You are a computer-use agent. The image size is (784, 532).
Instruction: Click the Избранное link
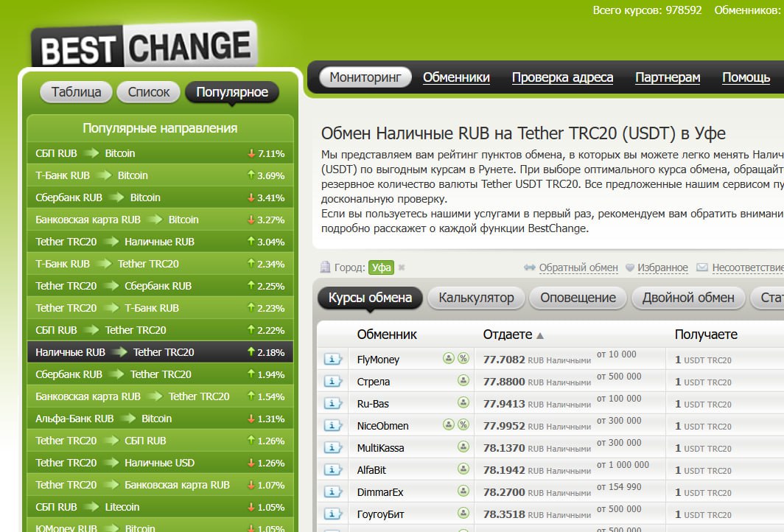[x=662, y=267]
